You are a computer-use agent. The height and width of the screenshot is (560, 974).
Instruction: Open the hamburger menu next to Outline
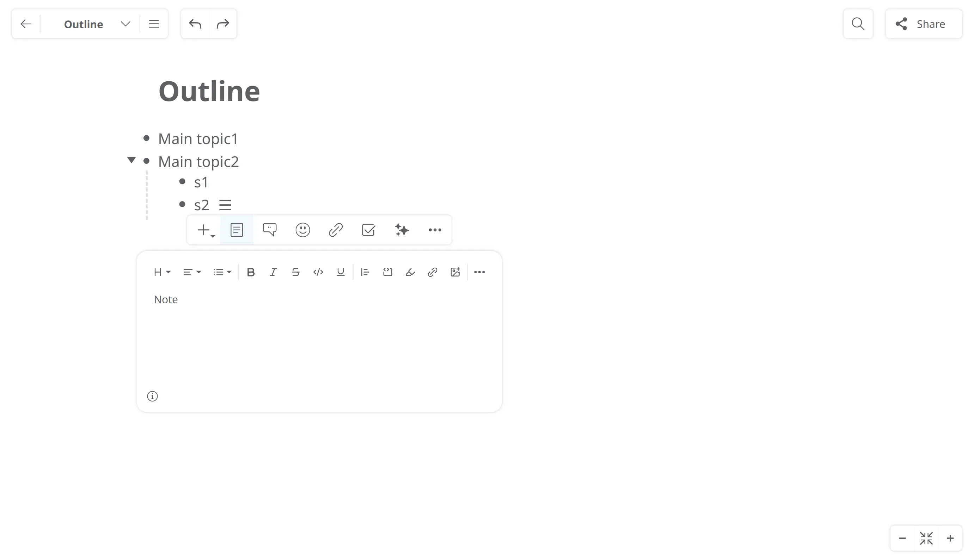[x=154, y=24]
